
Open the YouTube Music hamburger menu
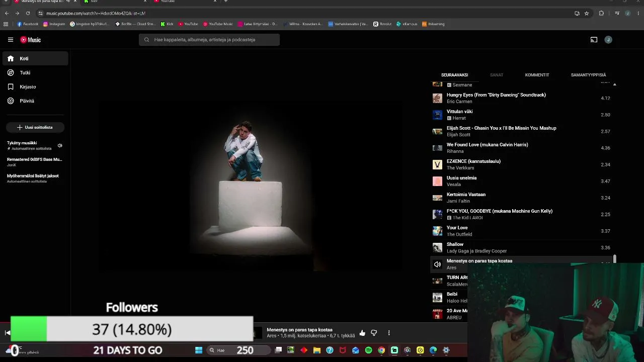tap(11, 40)
